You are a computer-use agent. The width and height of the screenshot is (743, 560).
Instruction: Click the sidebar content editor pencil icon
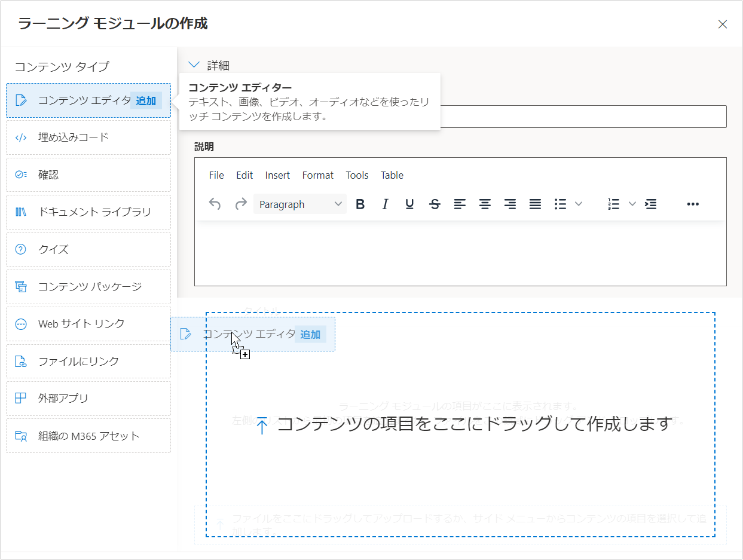[x=21, y=100]
